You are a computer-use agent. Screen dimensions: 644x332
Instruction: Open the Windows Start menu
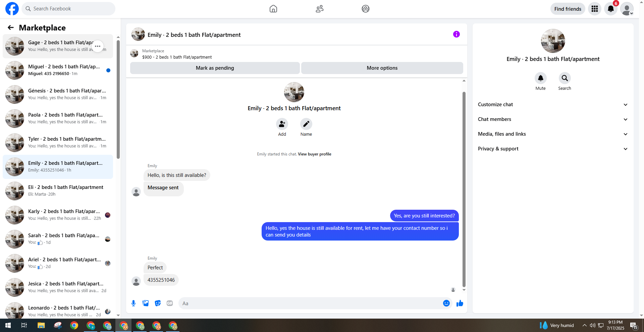pos(8,325)
